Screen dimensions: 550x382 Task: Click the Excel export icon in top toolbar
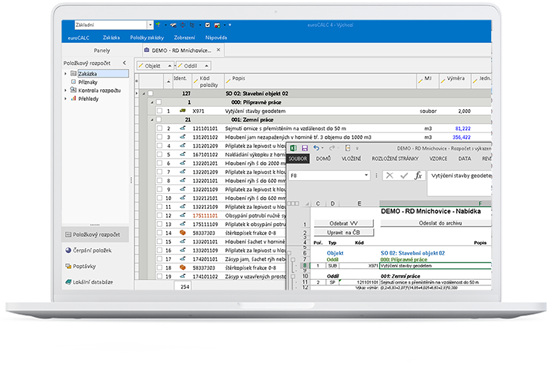point(217,25)
